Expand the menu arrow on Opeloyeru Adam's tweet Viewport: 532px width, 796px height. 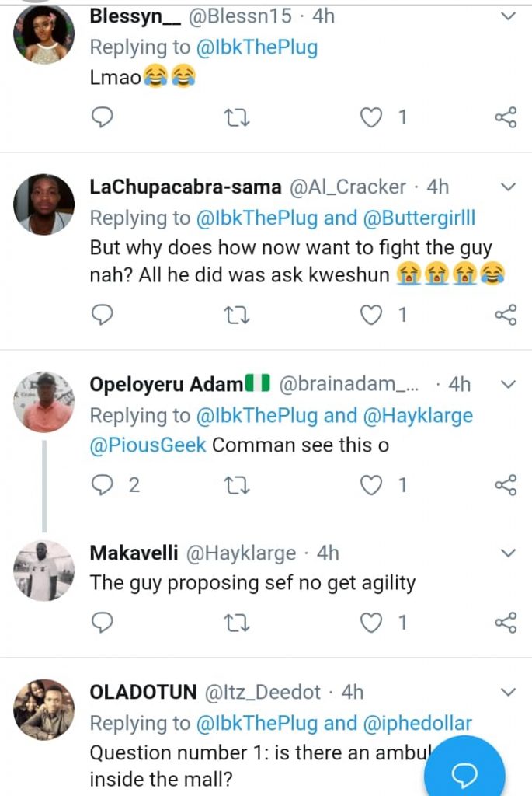pos(507,384)
